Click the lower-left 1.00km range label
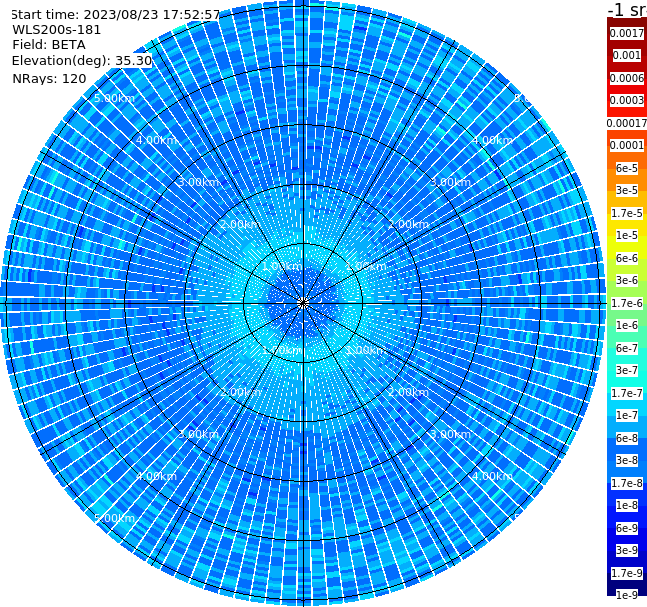This screenshot has height=607, width=647. pyautogui.click(x=283, y=350)
